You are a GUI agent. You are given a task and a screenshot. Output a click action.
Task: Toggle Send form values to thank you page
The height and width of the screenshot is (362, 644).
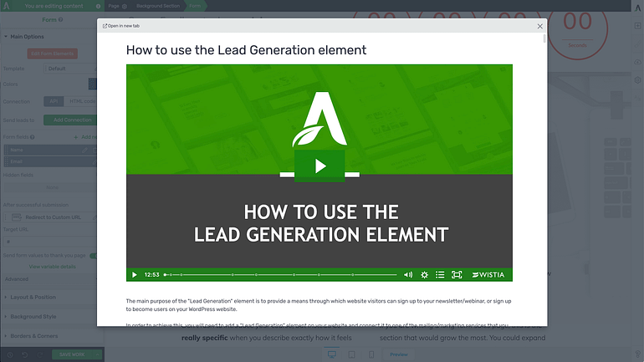[94, 256]
